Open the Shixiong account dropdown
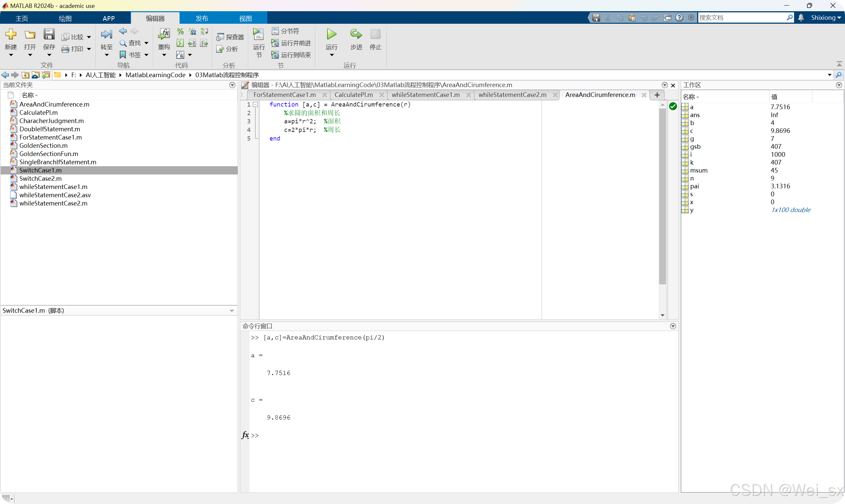The image size is (845, 504). pyautogui.click(x=826, y=18)
